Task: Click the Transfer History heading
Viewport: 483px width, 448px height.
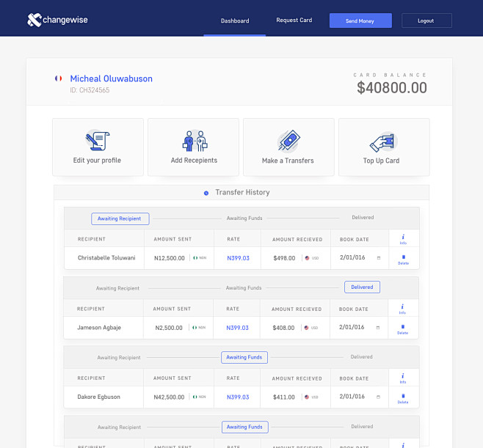Action: 242,192
